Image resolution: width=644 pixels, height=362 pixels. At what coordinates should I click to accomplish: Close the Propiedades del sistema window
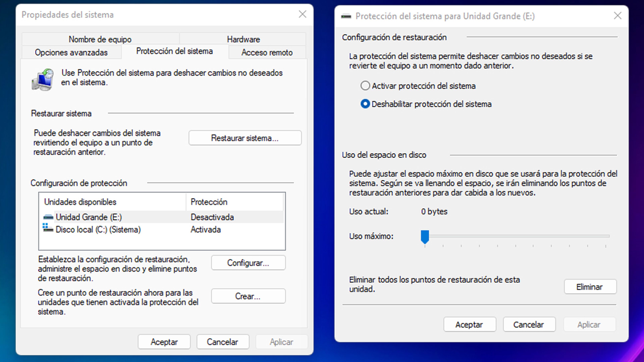pyautogui.click(x=303, y=14)
